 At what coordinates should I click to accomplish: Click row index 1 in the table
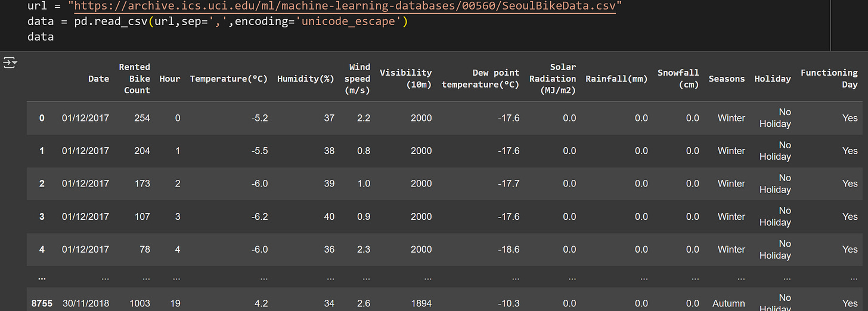(42, 151)
